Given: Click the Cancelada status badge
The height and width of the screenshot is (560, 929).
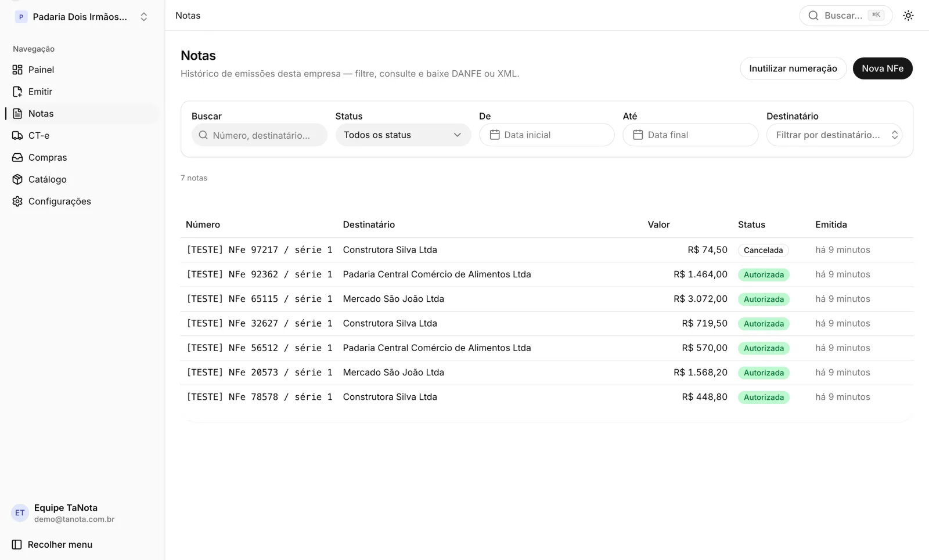Looking at the screenshot, I should 763,250.
